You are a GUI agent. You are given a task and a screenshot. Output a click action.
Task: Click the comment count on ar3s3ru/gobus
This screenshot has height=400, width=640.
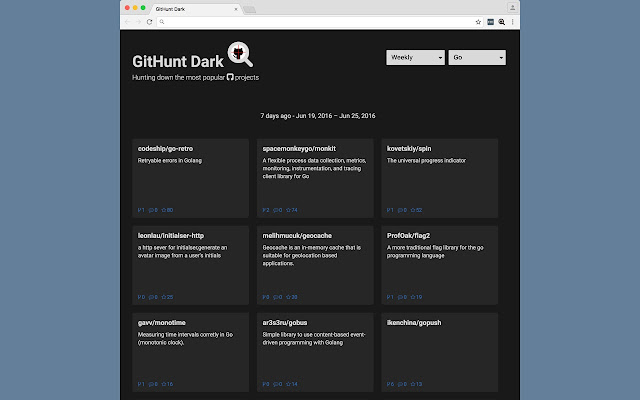point(278,384)
